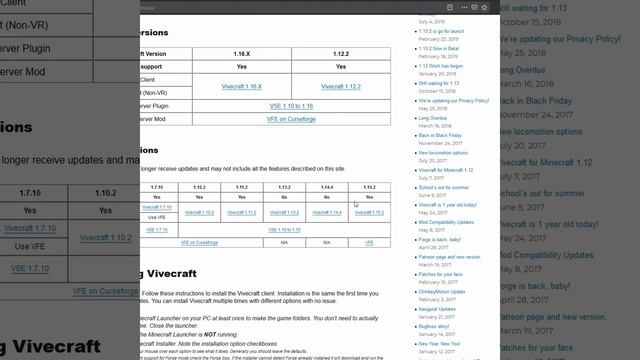Click the 'No' support cell under 1.13.2
The width and height of the screenshot is (640, 360).
point(284,197)
